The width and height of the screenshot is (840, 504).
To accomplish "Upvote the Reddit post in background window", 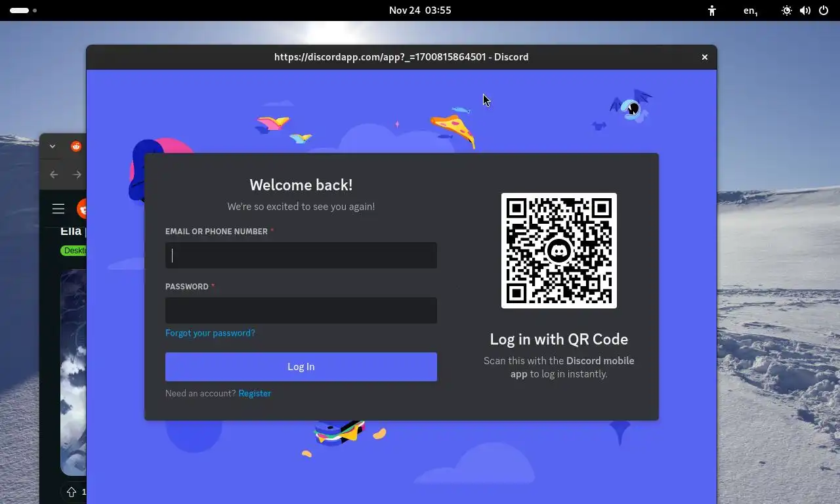I will point(72,492).
